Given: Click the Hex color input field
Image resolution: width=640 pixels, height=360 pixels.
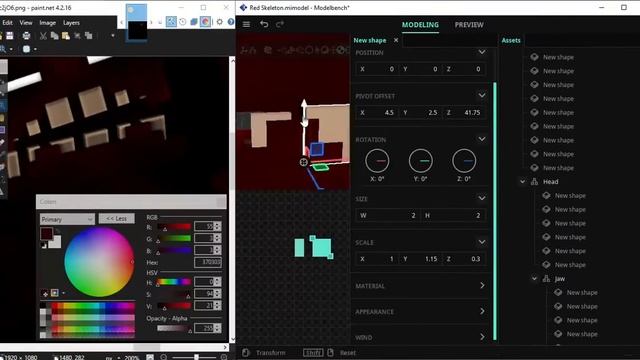Looking at the screenshot, I should (208, 262).
